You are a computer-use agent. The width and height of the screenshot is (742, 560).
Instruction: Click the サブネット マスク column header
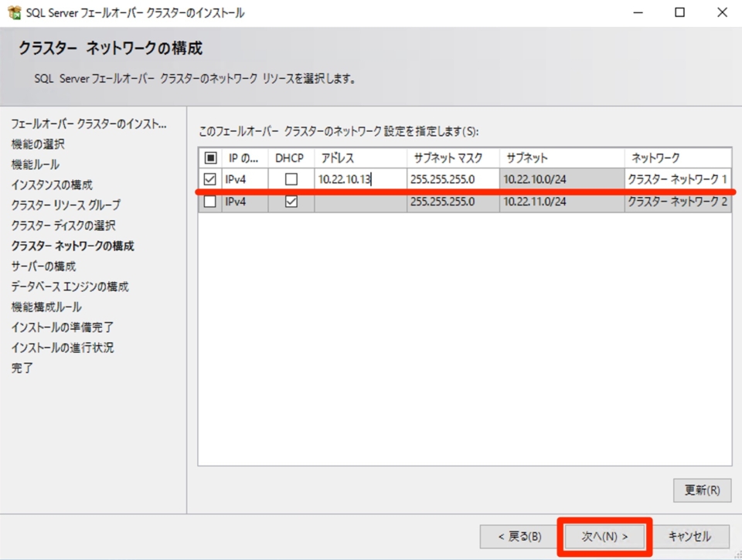pyautogui.click(x=453, y=158)
